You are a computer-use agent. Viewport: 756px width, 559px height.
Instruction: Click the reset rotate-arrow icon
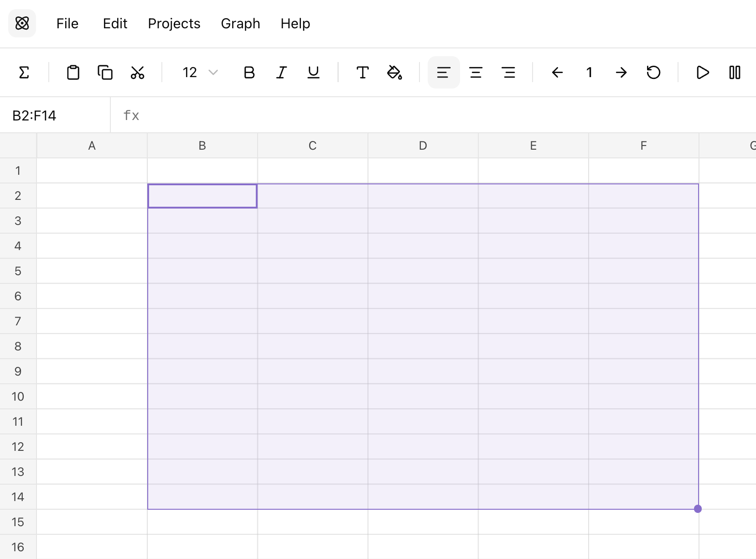653,73
